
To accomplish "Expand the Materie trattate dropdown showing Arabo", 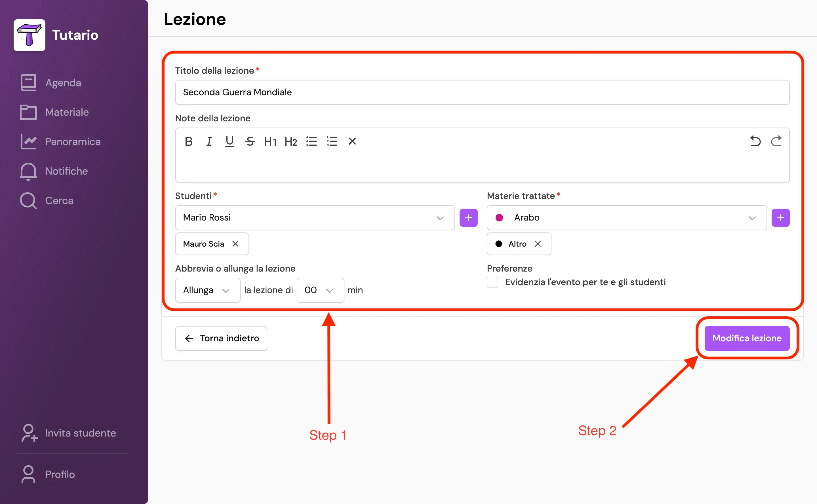I will click(x=627, y=218).
